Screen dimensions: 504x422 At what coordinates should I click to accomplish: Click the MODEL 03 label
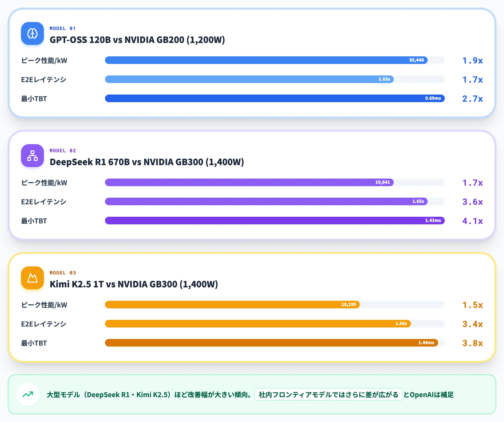[x=63, y=273]
